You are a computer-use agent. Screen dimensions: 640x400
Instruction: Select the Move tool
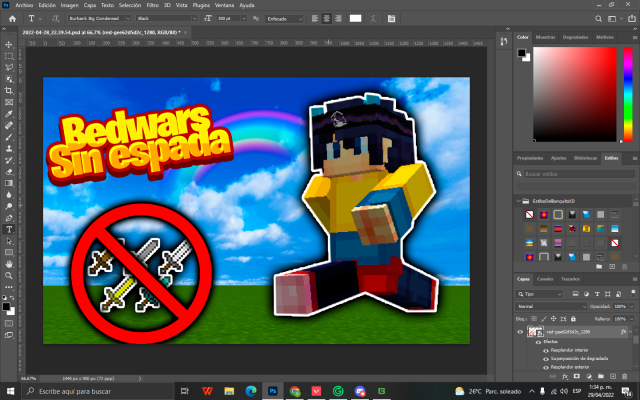point(9,45)
